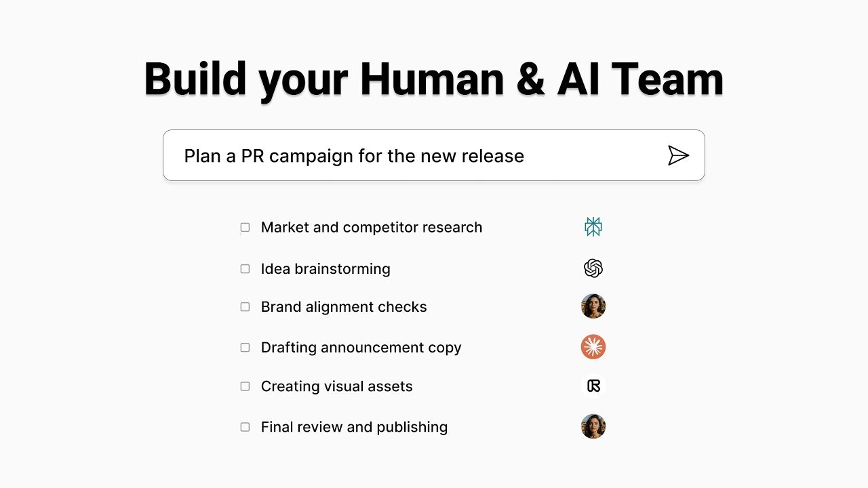This screenshot has height=488, width=868.
Task: Tick the Final review and publishing checkbox
Action: tap(245, 427)
